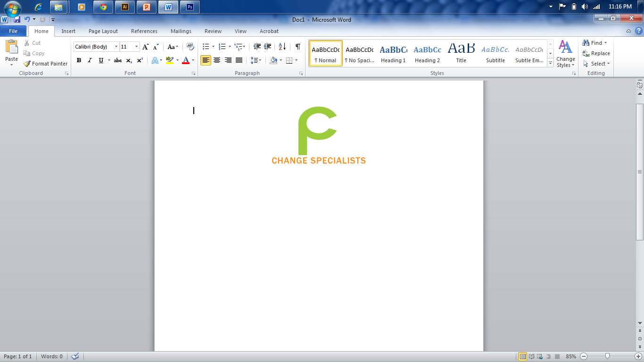644x362 pixels.
Task: Clear all formatting with the eraser icon
Action: [x=190, y=47]
